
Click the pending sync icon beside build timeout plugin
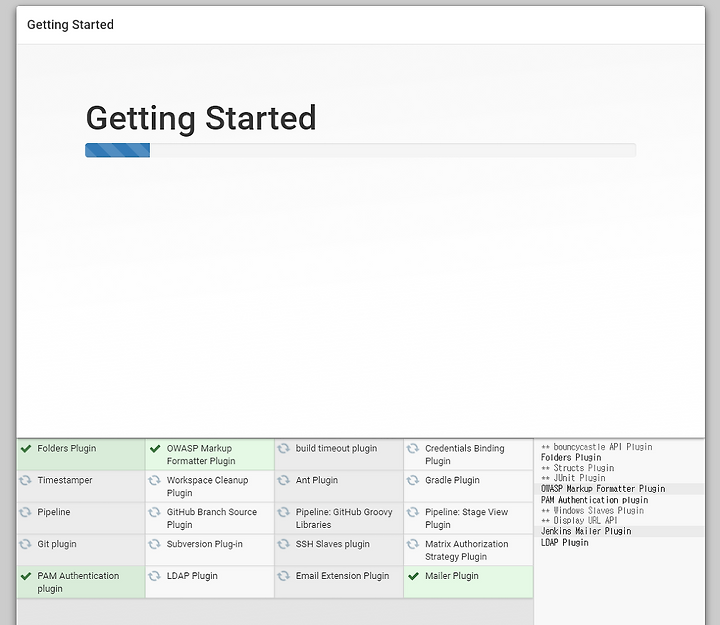coord(284,448)
